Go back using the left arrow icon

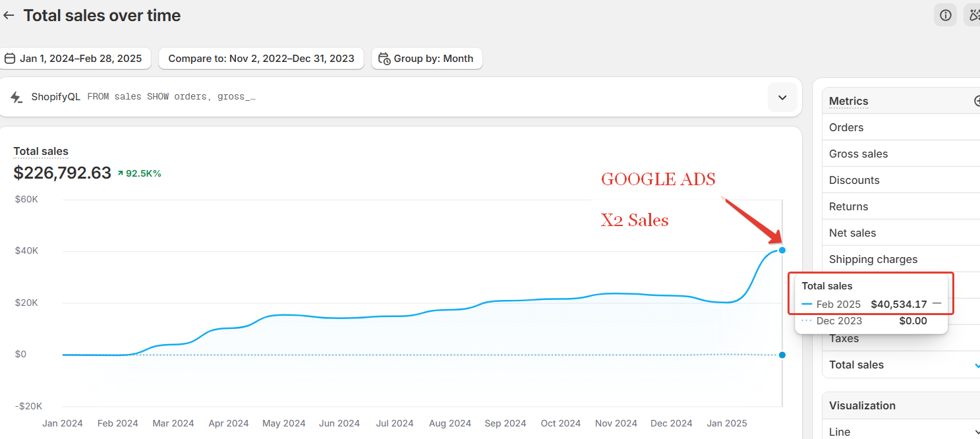pos(9,15)
